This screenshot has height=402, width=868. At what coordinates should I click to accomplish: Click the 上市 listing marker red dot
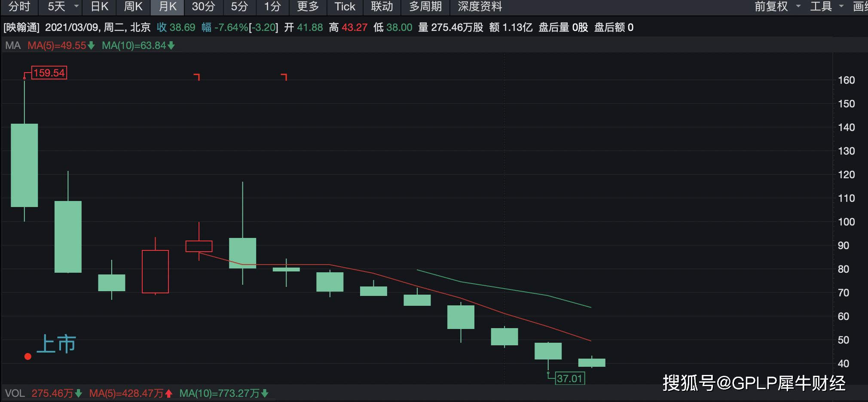click(x=28, y=356)
